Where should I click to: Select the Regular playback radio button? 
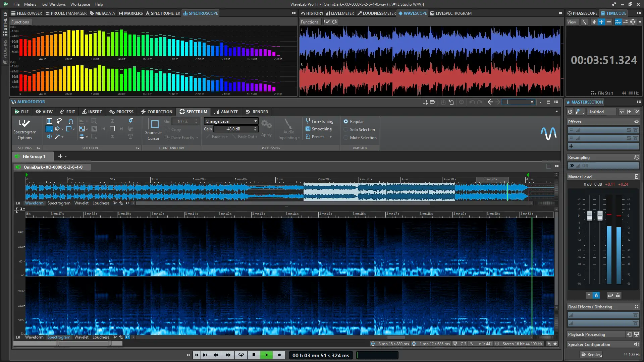346,122
